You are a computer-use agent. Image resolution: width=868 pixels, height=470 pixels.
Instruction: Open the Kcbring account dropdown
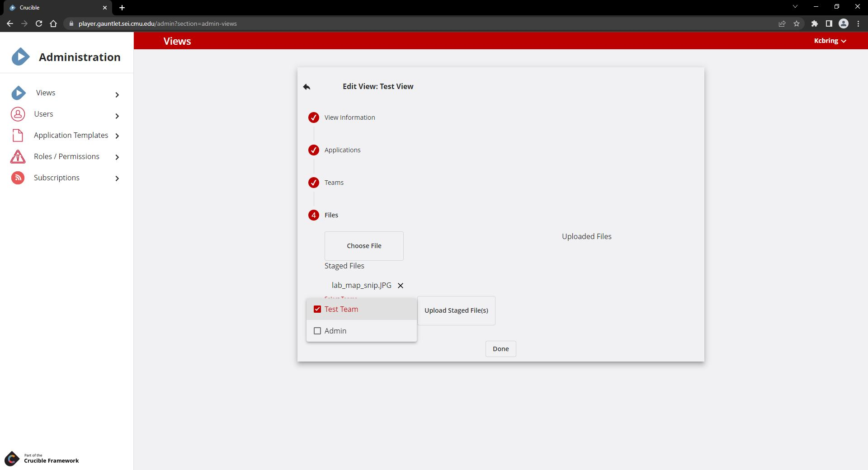click(x=830, y=41)
